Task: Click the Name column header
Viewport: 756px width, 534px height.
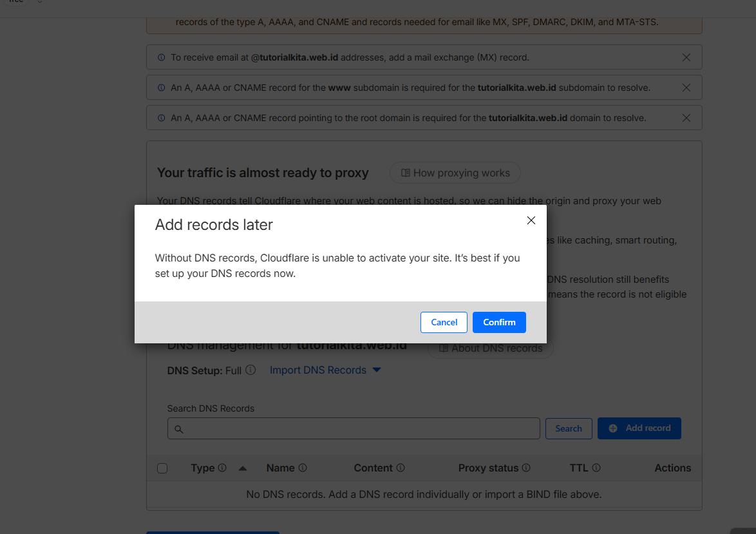Action: coord(280,468)
